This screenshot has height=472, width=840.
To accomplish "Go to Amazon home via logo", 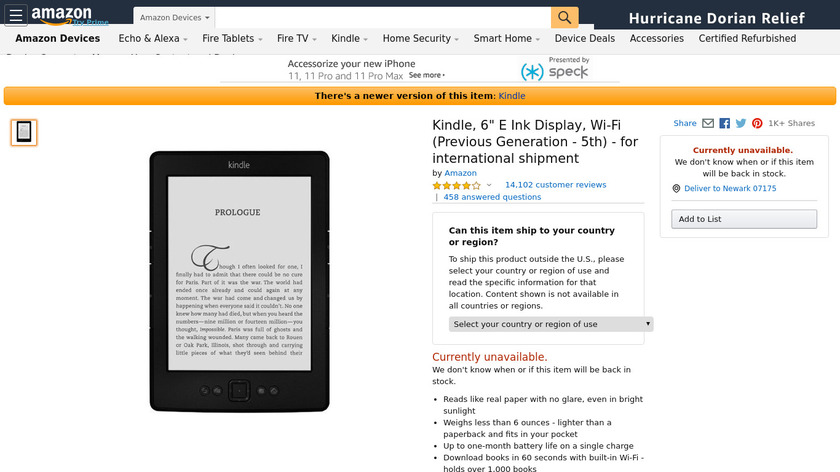I will [x=62, y=16].
